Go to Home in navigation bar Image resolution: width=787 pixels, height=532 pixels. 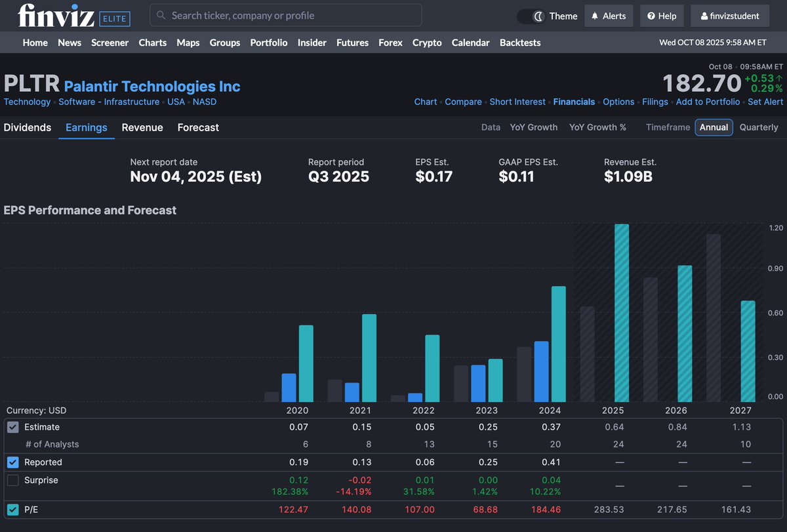(35, 43)
